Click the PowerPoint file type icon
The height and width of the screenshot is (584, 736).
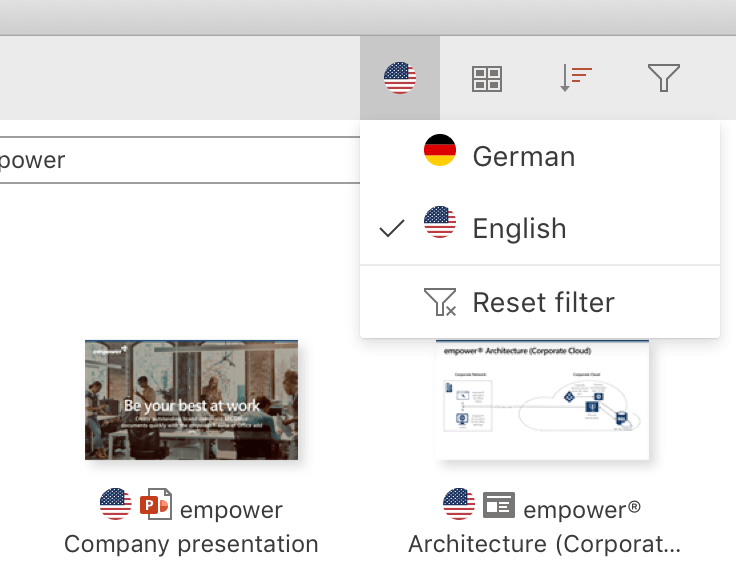click(155, 506)
